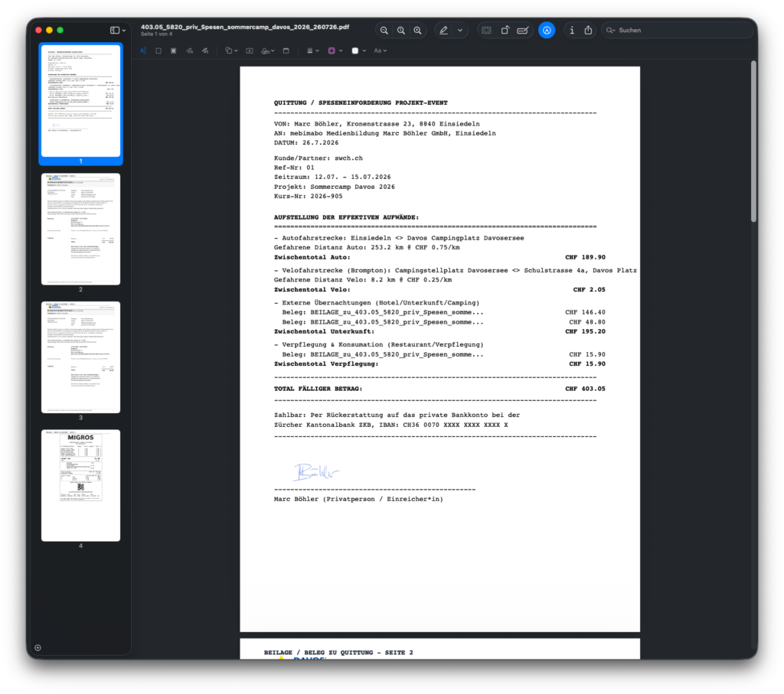Activate the highlight pen tool
The image size is (784, 694).
click(443, 31)
